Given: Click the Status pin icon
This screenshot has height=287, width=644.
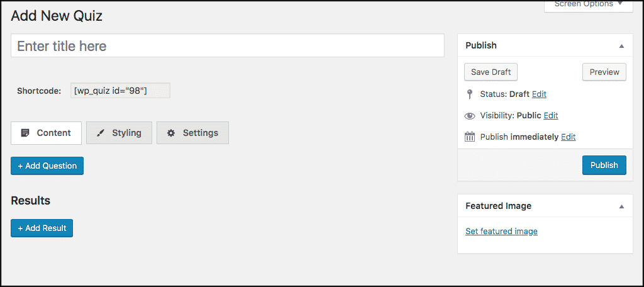Looking at the screenshot, I should coord(470,94).
